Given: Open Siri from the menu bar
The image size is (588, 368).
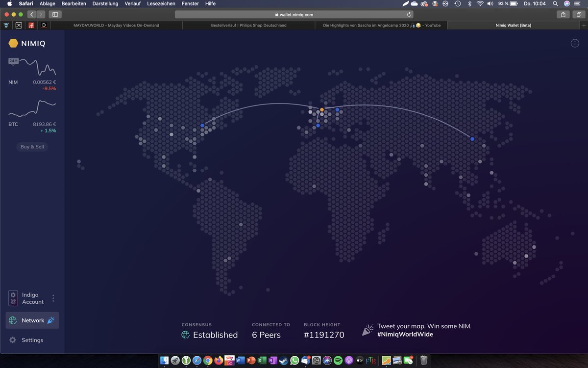Looking at the screenshot, I should [567, 3].
